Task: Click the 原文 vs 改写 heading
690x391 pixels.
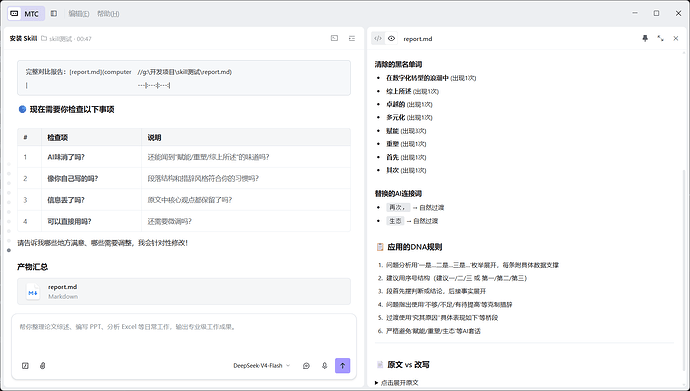Action: pyautogui.click(x=408, y=365)
